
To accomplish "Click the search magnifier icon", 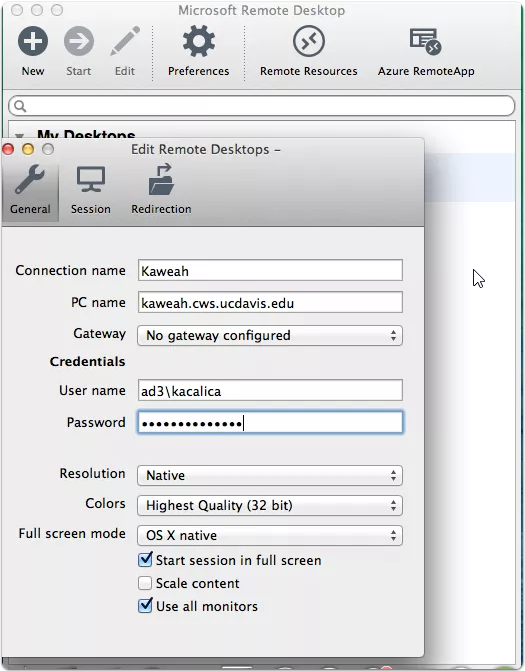I will pyautogui.click(x=20, y=106).
